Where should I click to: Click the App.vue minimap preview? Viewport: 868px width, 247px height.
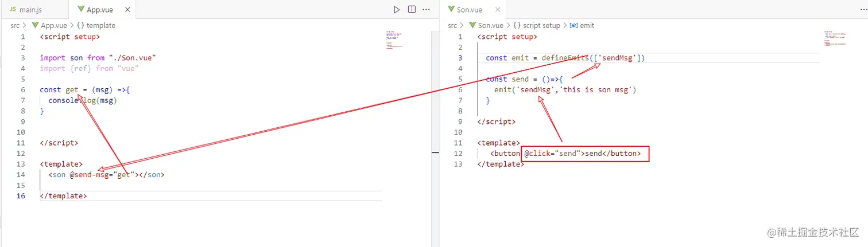coord(394,40)
